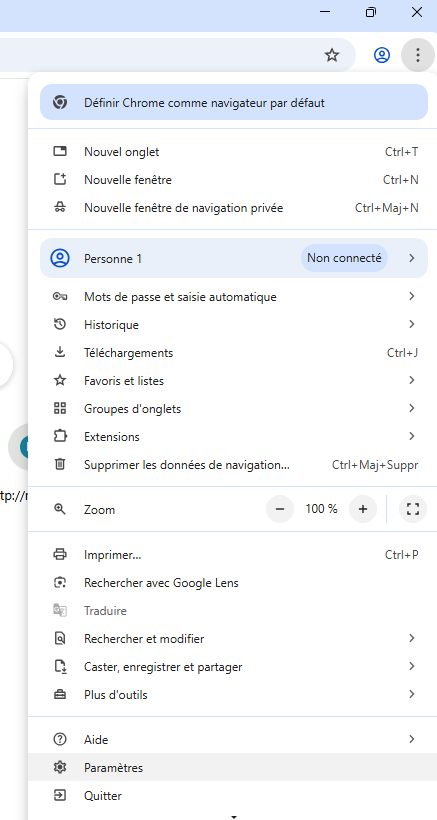Decrease zoom with the minus button

[280, 509]
